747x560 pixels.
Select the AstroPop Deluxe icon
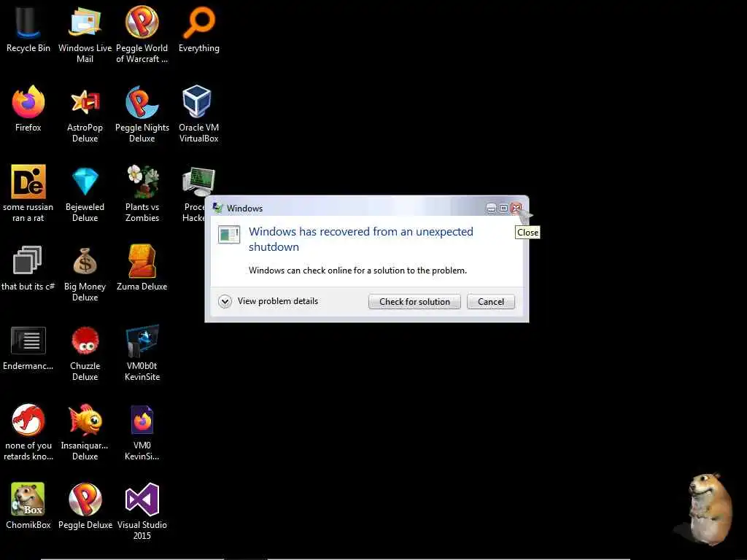coord(85,102)
